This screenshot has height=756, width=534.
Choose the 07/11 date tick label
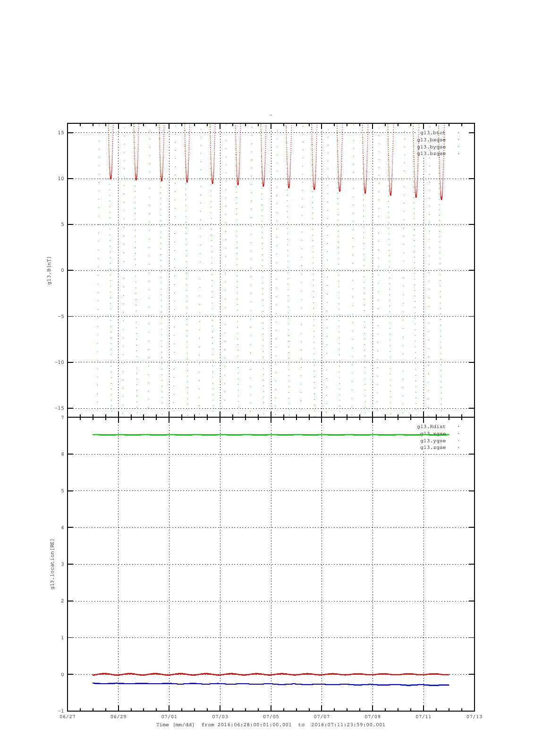pos(424,717)
